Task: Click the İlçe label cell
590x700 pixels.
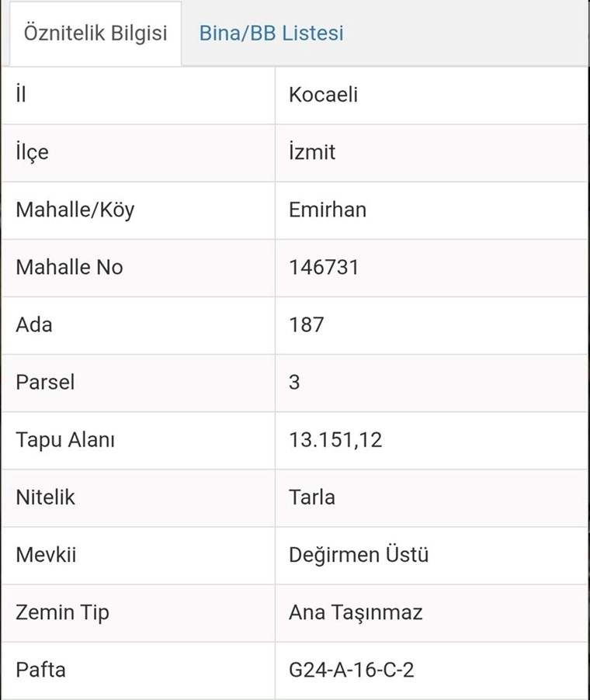Action: (x=138, y=153)
